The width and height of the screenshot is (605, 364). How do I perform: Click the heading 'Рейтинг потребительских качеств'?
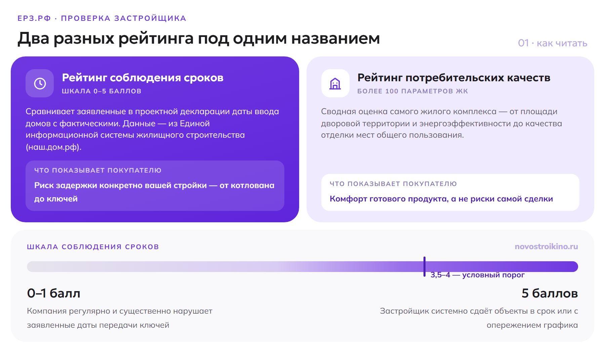(x=454, y=78)
